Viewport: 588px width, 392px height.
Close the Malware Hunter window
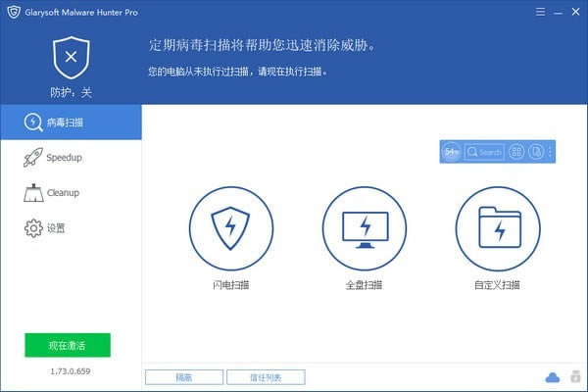click(x=575, y=12)
